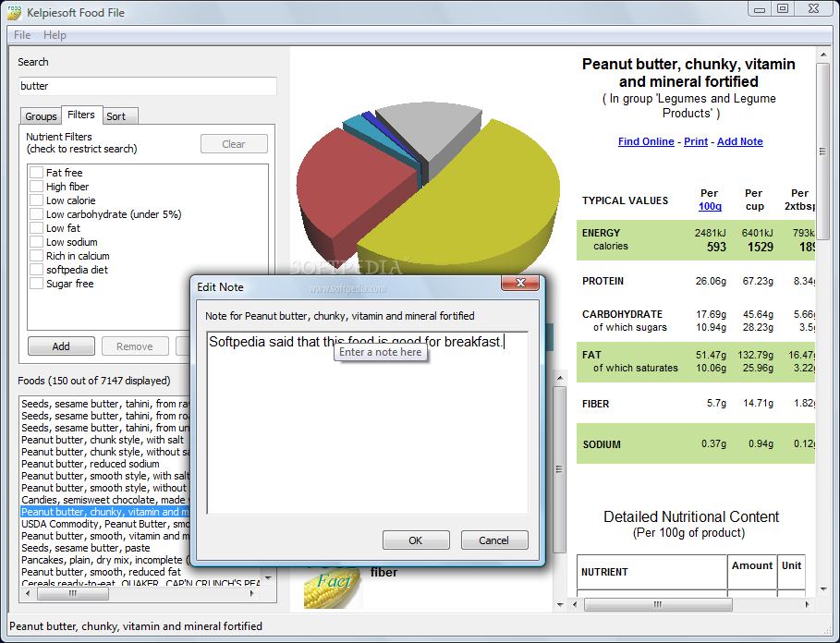Click middle panel scrollbar down arrow

click(560, 604)
